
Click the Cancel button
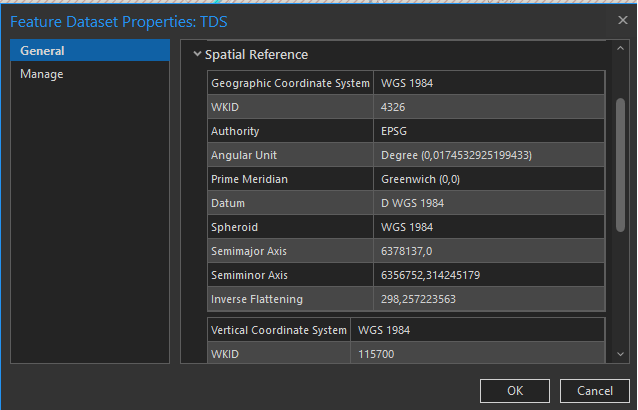pyautogui.click(x=594, y=390)
